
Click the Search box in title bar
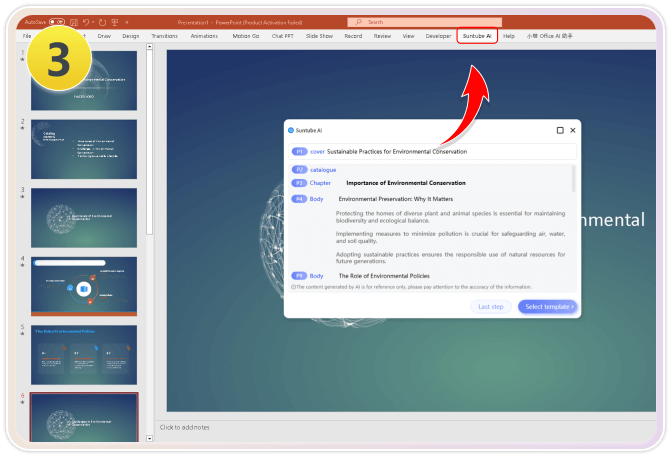[425, 22]
